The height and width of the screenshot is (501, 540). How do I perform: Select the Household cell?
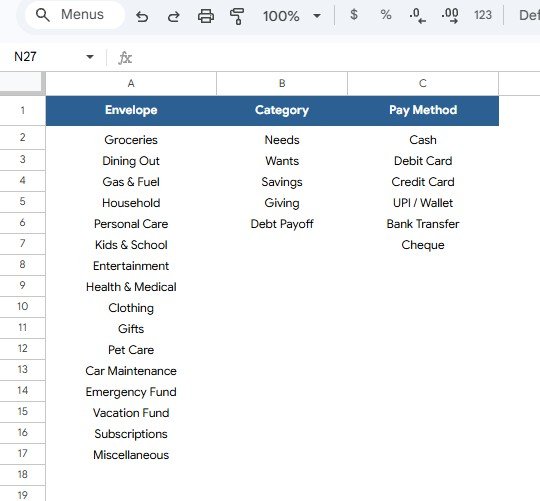[x=131, y=202]
